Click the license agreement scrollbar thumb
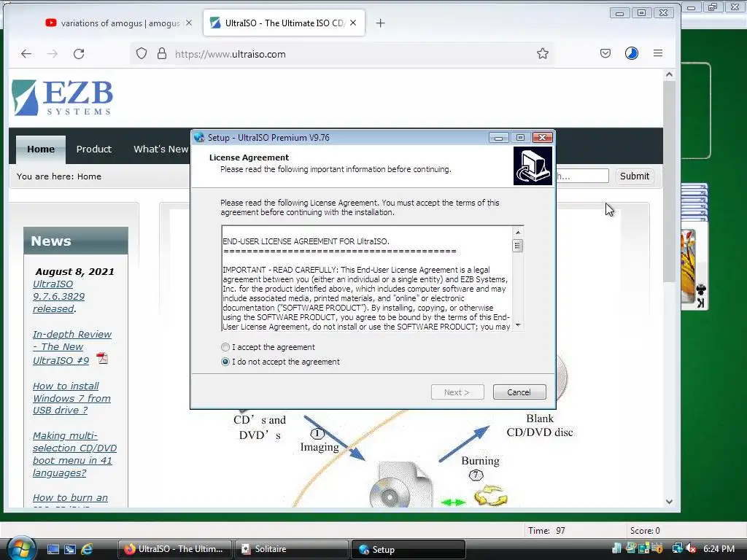The width and height of the screenshot is (747, 560). click(x=518, y=246)
